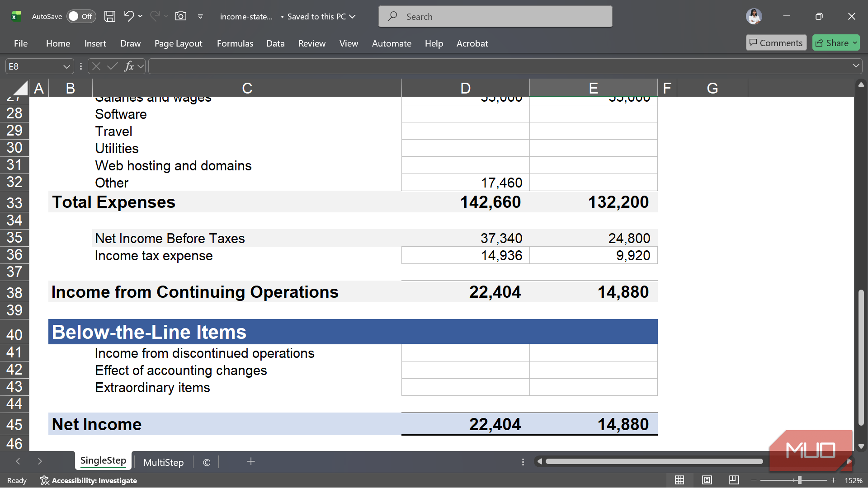Click Accessibility Investigate status icon
Image resolution: width=868 pixels, height=488 pixels.
89,480
